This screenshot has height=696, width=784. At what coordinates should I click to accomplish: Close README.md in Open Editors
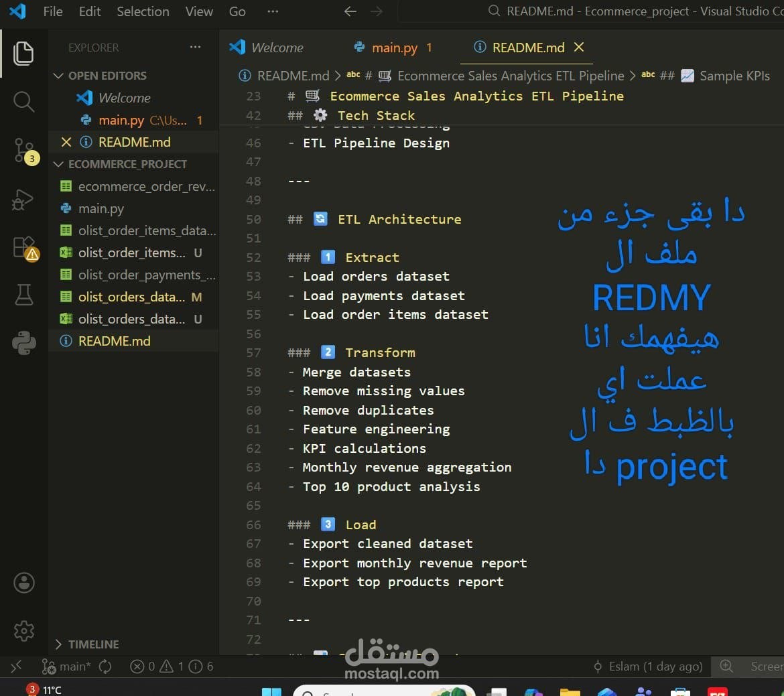[66, 142]
